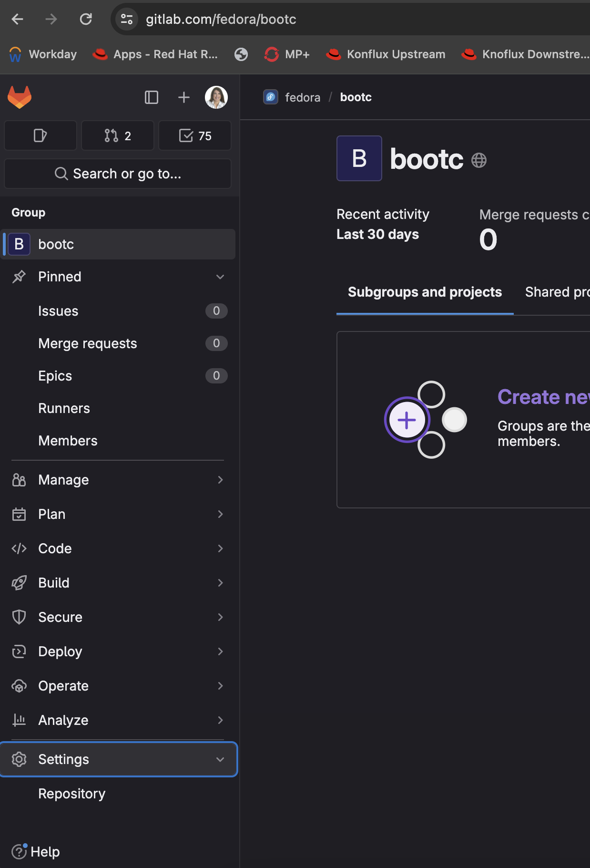The image size is (590, 868).
Task: Expand the Code section chevron
Action: [x=220, y=548]
